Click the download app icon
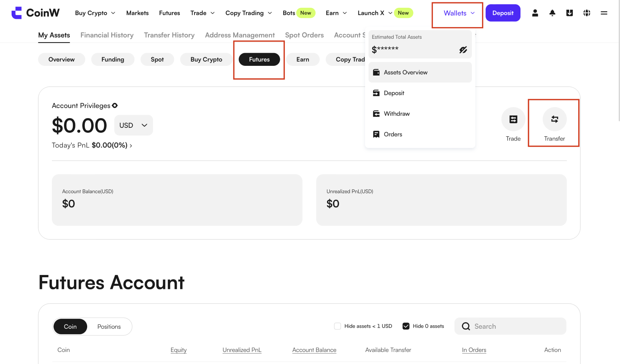The width and height of the screenshot is (620, 364). [x=570, y=13]
